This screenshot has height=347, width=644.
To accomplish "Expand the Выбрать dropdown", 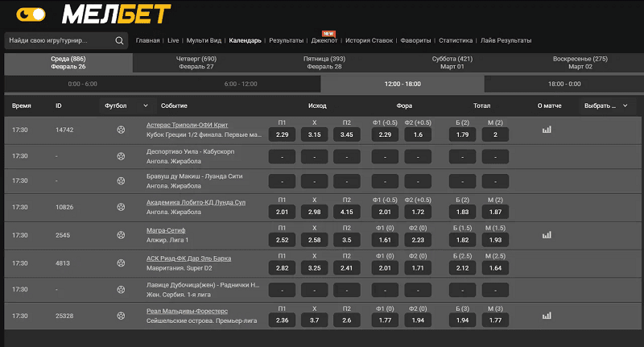I will click(607, 105).
